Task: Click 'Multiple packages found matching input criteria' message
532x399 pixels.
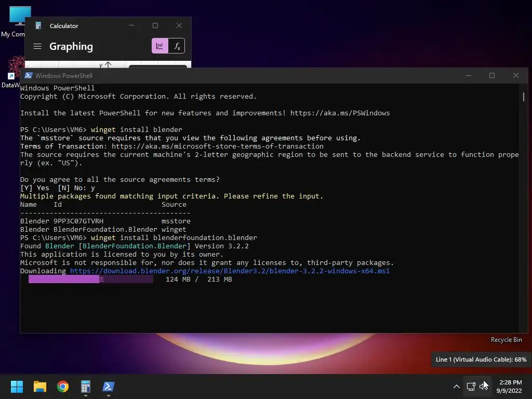Action: coord(171,196)
